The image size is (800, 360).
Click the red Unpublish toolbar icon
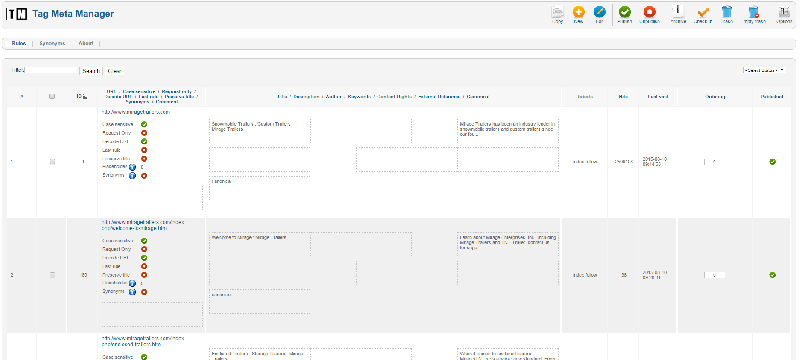649,12
